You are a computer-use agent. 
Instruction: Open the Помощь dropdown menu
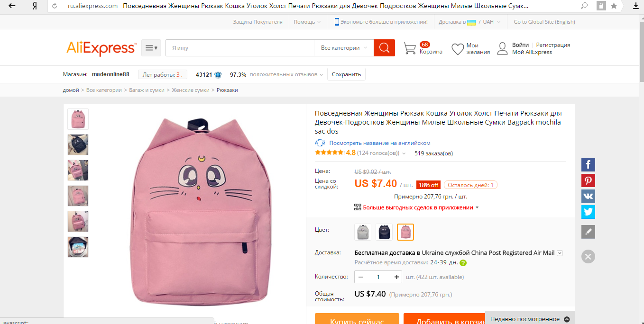tap(307, 22)
